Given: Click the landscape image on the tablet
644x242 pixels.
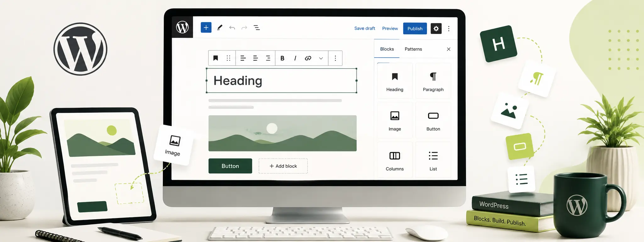Looking at the screenshot, I should (x=100, y=138).
